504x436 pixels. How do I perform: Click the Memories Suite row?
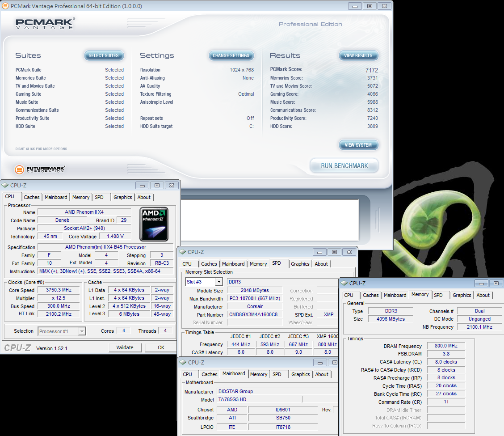[69, 78]
